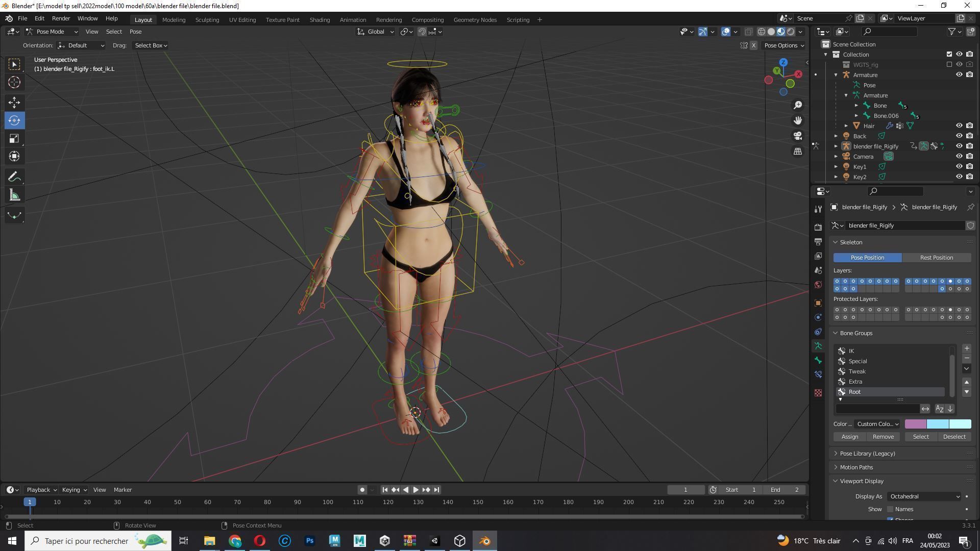Activate the Annotate pencil tool
Viewport: 980px width, 551px height.
tap(14, 177)
